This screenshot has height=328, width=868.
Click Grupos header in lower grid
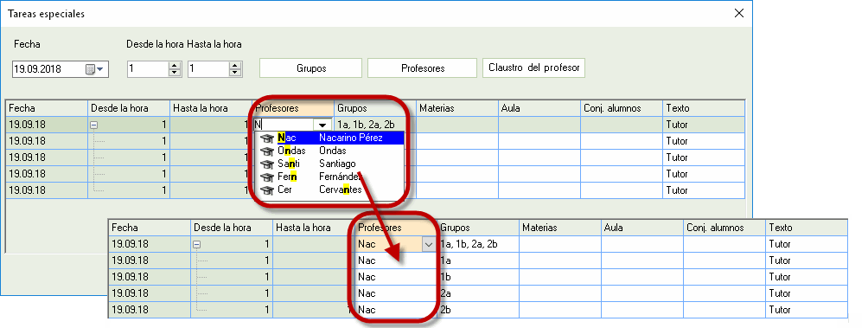pyautogui.click(x=478, y=228)
